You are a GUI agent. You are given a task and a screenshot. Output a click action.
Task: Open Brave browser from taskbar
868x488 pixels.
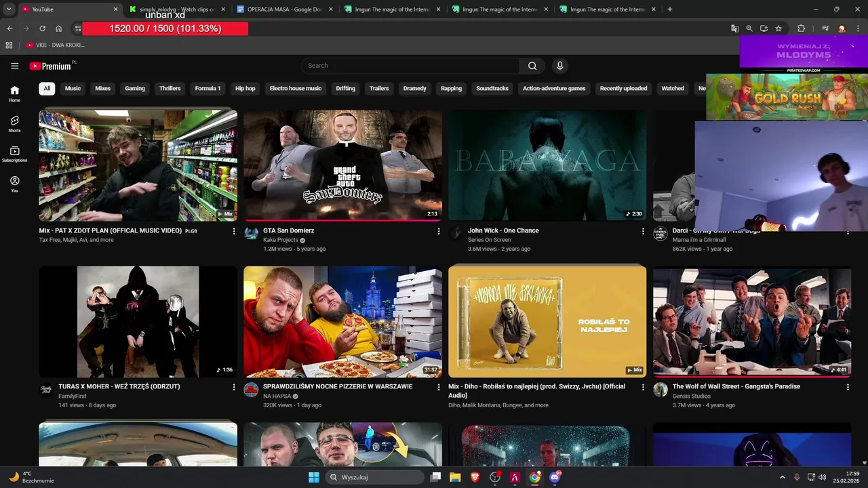pos(475,477)
